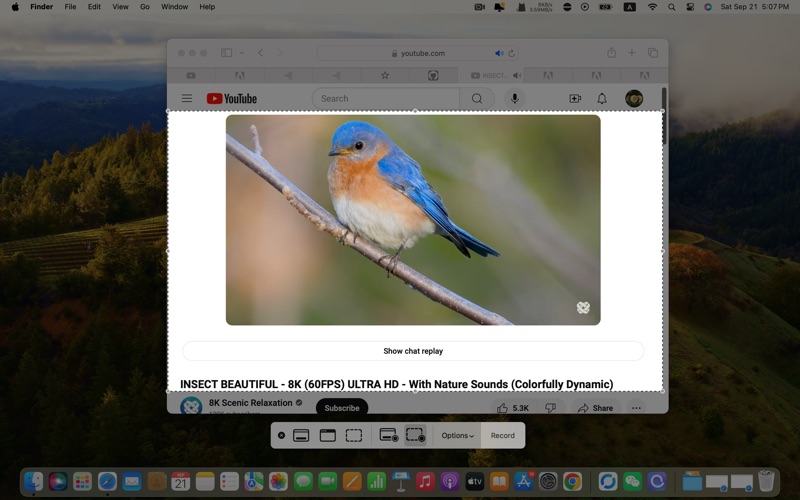Start voice search with microphone icon
The height and width of the screenshot is (500, 800).
[x=515, y=98]
